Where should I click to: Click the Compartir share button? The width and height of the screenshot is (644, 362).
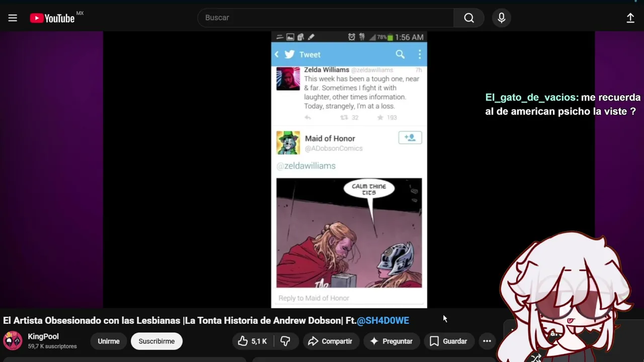pyautogui.click(x=330, y=341)
